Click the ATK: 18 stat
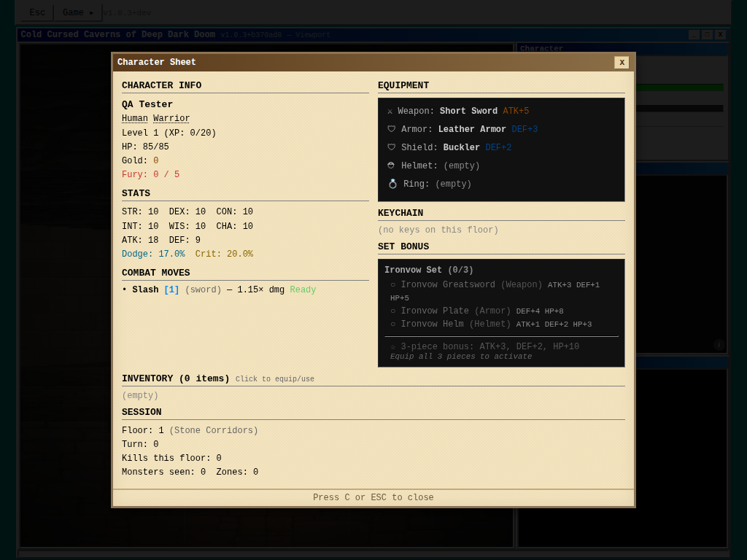The width and height of the screenshot is (747, 560). tap(140, 240)
